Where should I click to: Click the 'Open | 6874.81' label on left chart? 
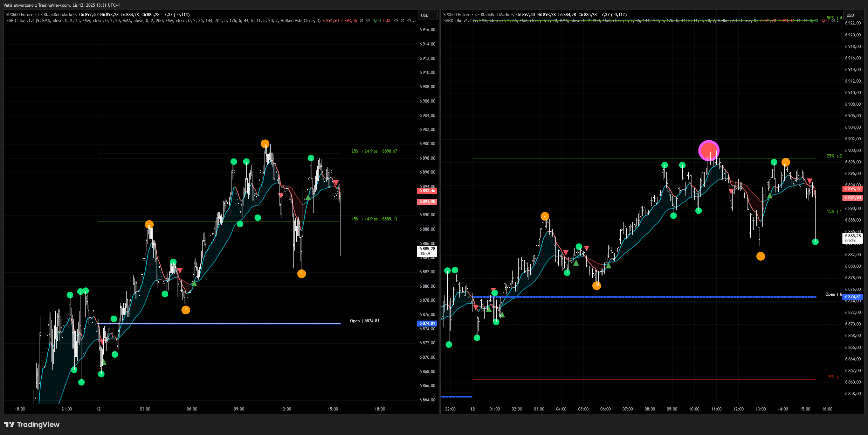(x=364, y=321)
